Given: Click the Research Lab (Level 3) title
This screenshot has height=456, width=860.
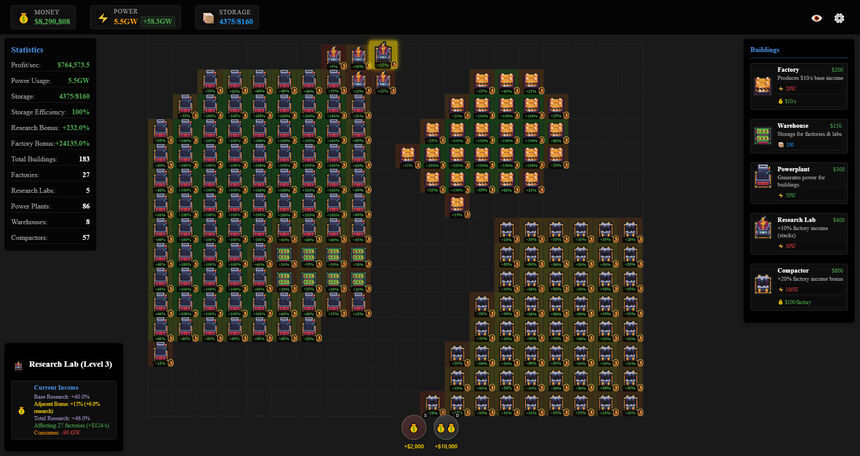Looking at the screenshot, I should pos(71,364).
